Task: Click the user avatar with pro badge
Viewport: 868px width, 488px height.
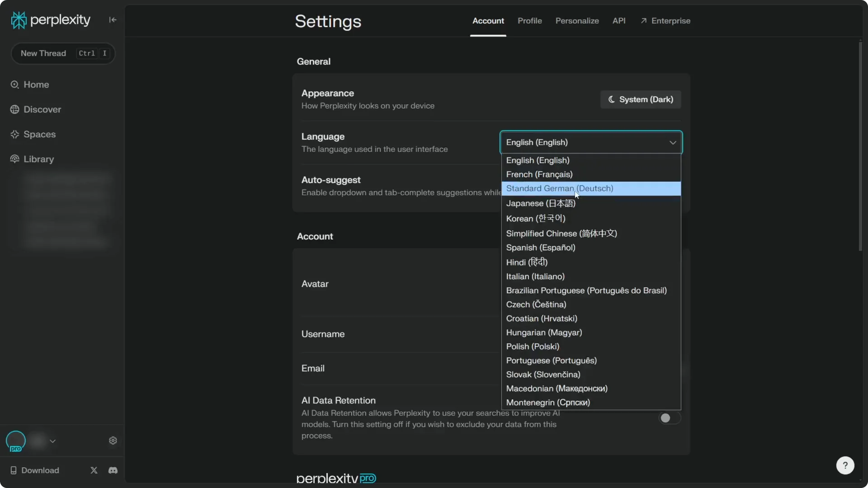Action: [15, 441]
